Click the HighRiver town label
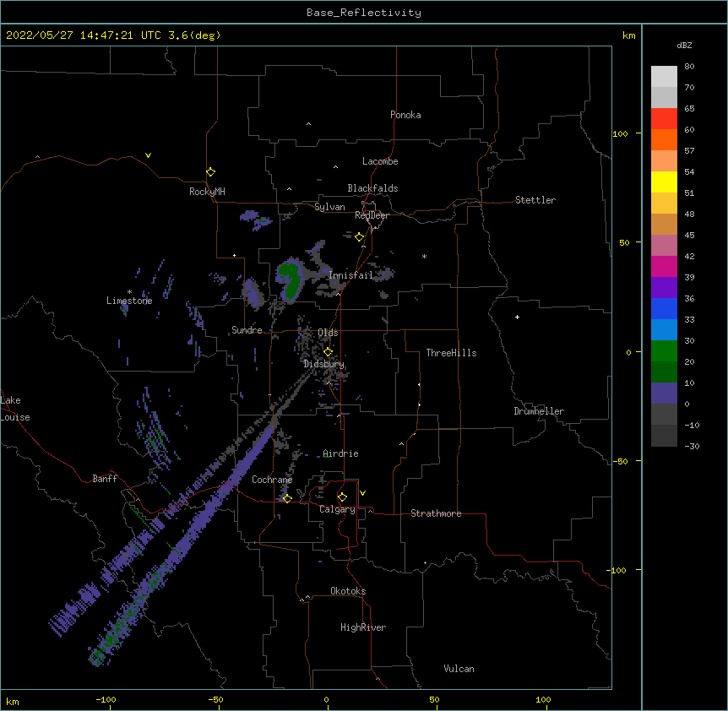Viewport: 728px width, 711px height. point(363,627)
